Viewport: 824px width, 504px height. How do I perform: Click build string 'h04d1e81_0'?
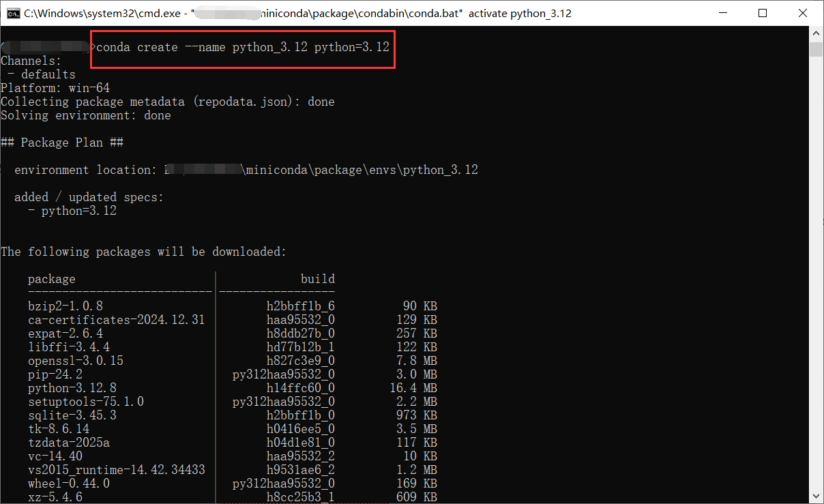pos(301,443)
